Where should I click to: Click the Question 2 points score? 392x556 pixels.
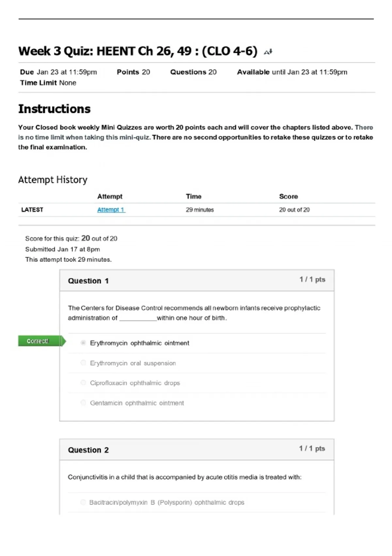point(312,448)
